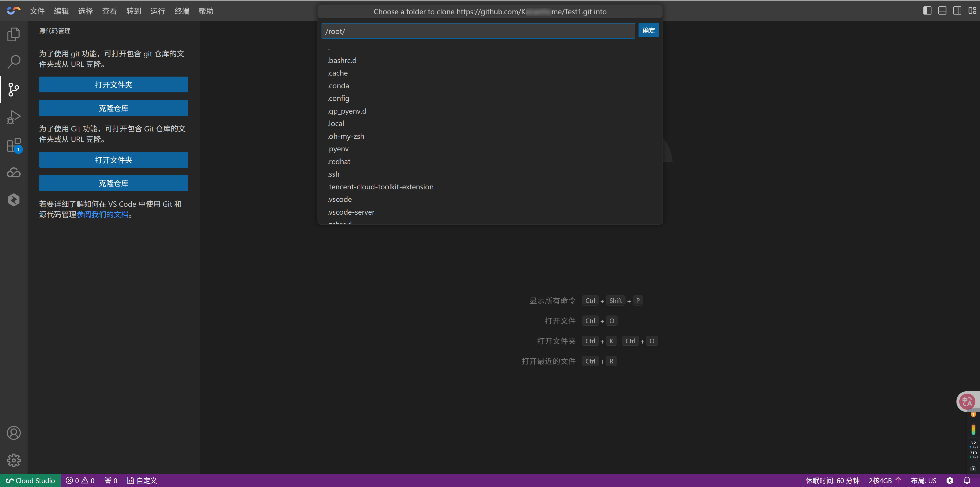Screen dimensions: 980x487
Task: Open the 查看 menu
Action: coord(109,11)
